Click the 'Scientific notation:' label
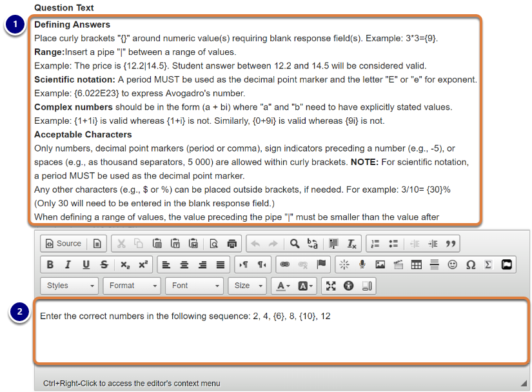The height and width of the screenshot is (392, 532). pos(75,79)
